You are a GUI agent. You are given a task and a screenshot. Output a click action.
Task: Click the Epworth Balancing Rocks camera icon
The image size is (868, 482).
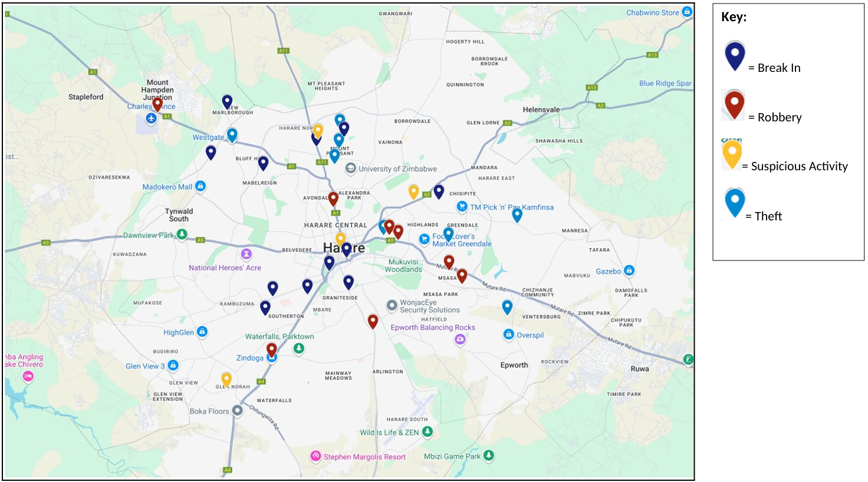[x=460, y=339]
